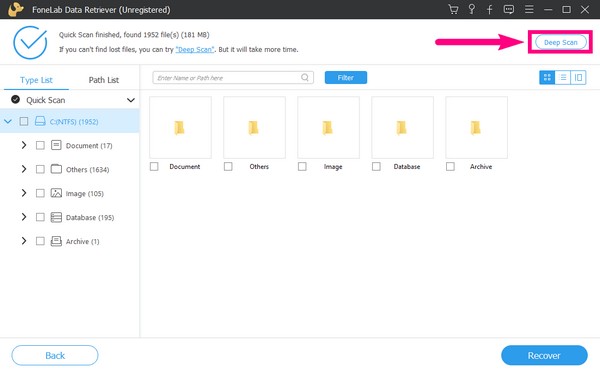Screen dimensions: 600x377
Task: Check the Database (195) tree checkbox
Action: 40,217
